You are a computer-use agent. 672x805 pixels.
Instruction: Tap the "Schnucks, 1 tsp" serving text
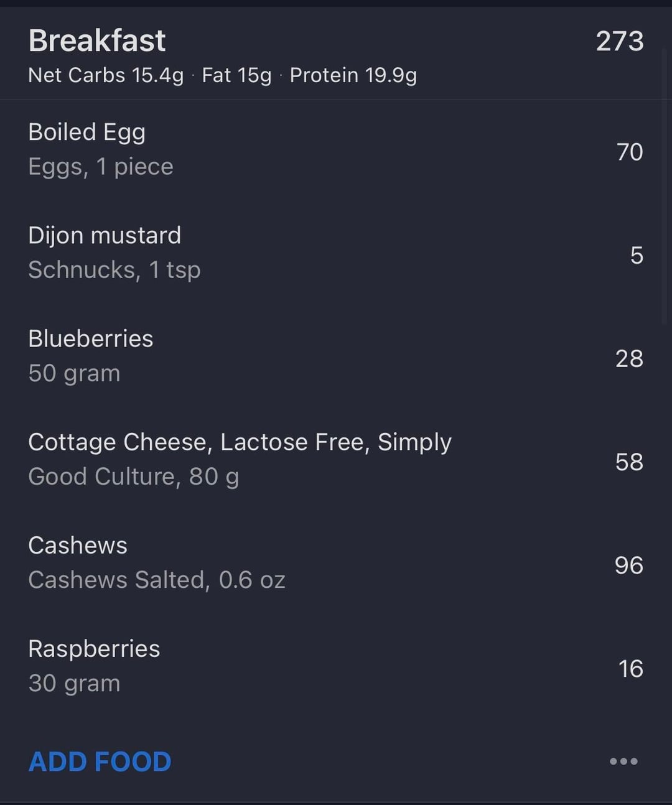pyautogui.click(x=114, y=270)
